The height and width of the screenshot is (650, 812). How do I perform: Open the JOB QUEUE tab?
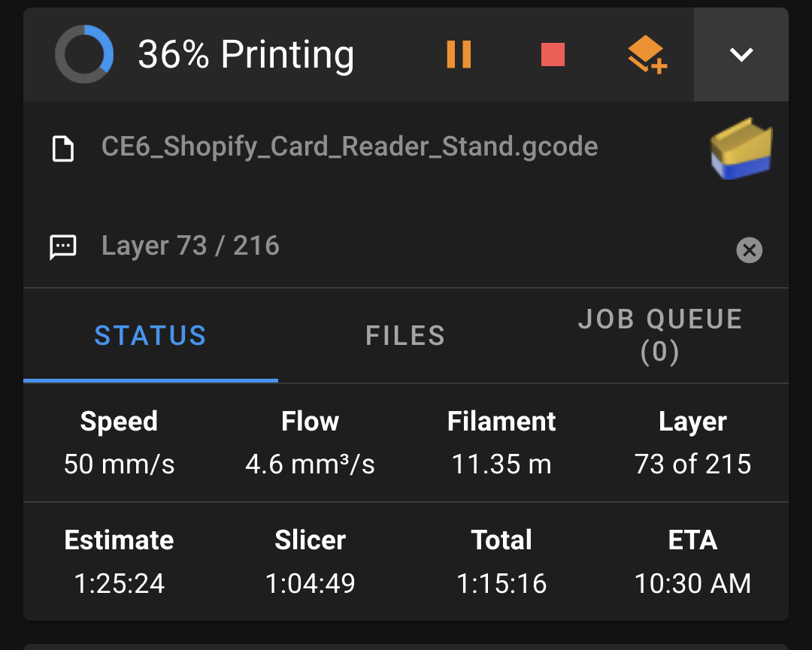point(659,335)
